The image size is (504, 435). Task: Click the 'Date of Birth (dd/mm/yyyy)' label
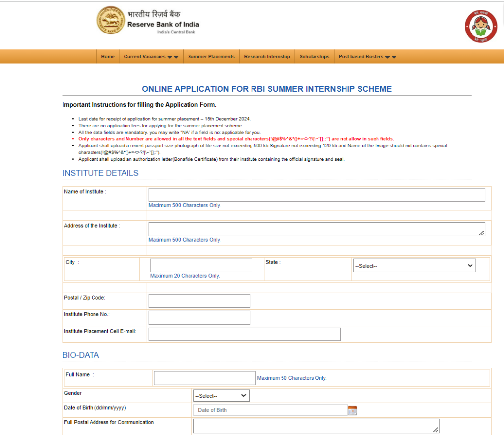pos(95,408)
